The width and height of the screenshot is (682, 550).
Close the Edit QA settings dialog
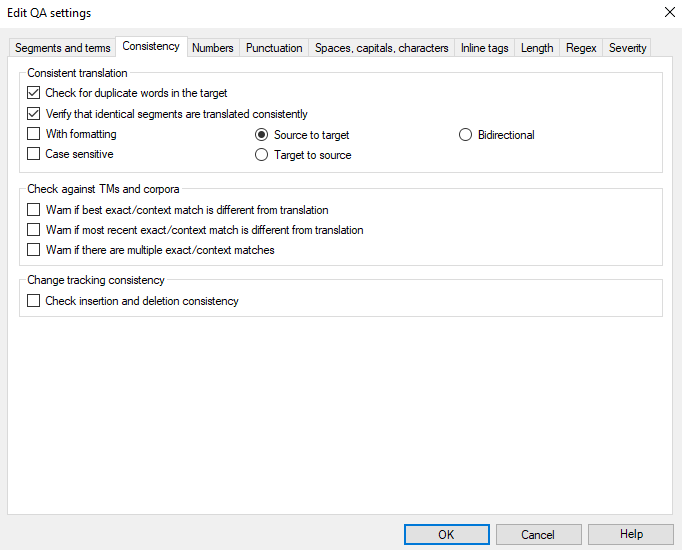[x=670, y=12]
